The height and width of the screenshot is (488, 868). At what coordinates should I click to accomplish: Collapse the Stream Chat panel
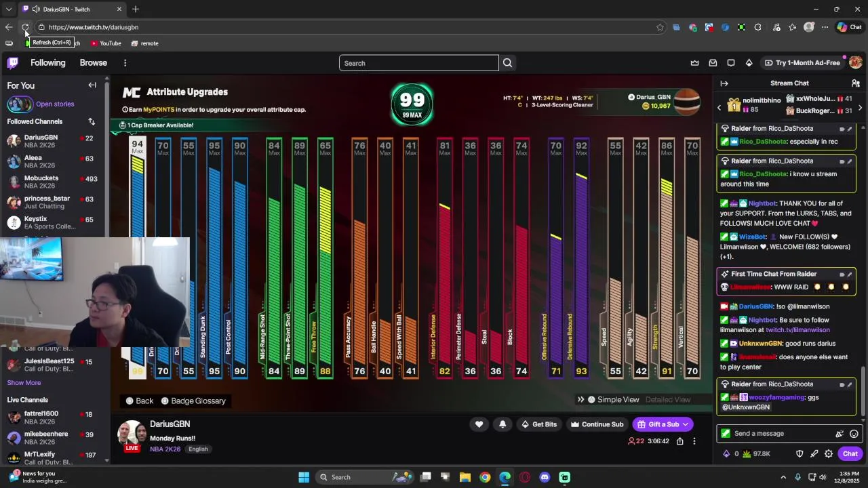pyautogui.click(x=724, y=83)
